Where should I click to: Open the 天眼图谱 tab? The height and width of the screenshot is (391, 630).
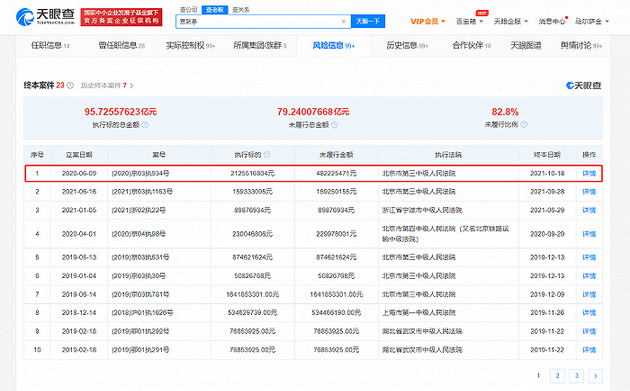tap(526, 45)
